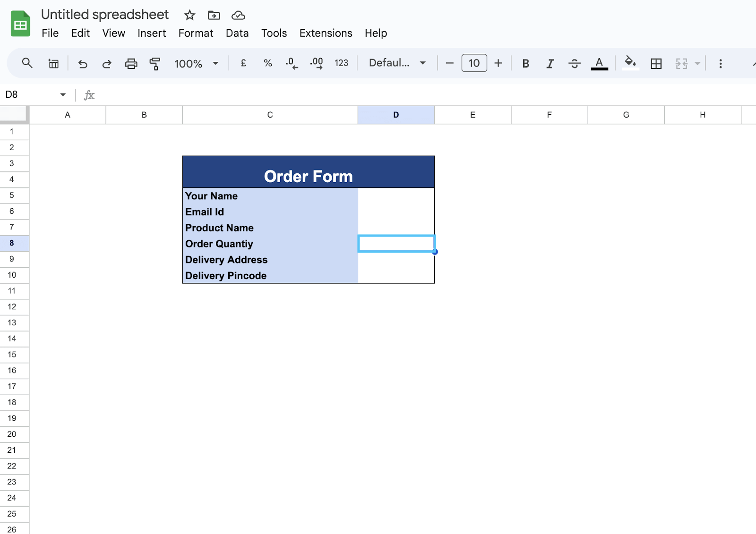The image size is (756, 534).
Task: Format selection as percent
Action: pyautogui.click(x=268, y=63)
